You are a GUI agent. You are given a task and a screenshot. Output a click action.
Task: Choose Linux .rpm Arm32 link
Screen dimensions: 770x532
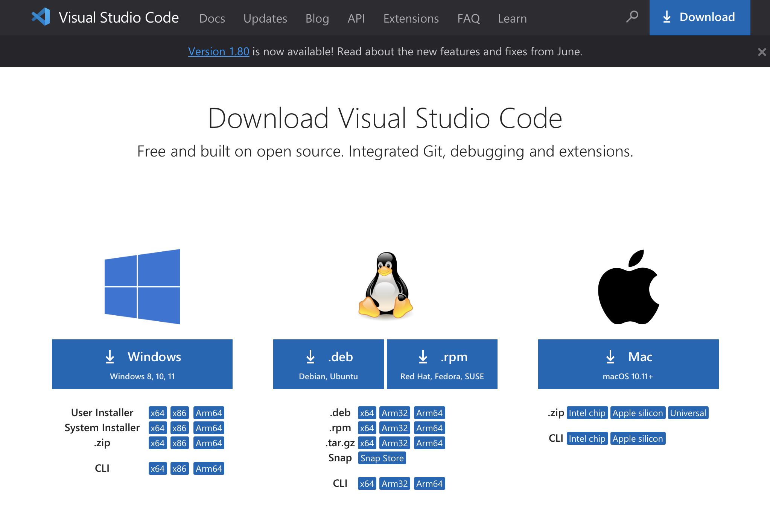coord(395,428)
